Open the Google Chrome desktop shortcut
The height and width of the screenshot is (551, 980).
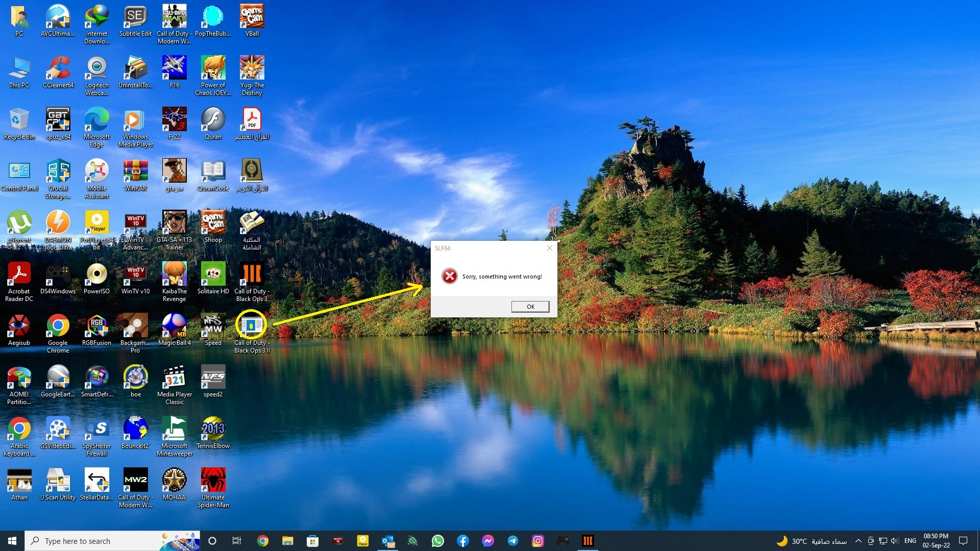tap(58, 334)
